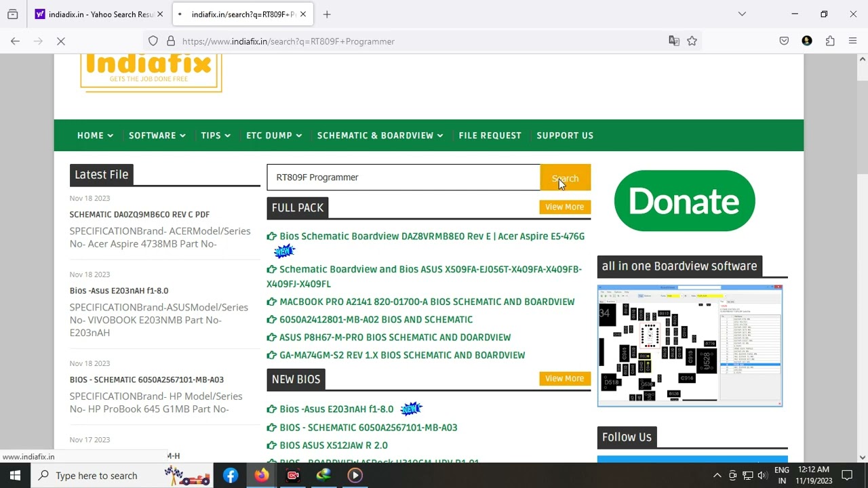Screen dimensions: 868x488
Task: Open the HOME menu dropdown
Action: click(95, 136)
